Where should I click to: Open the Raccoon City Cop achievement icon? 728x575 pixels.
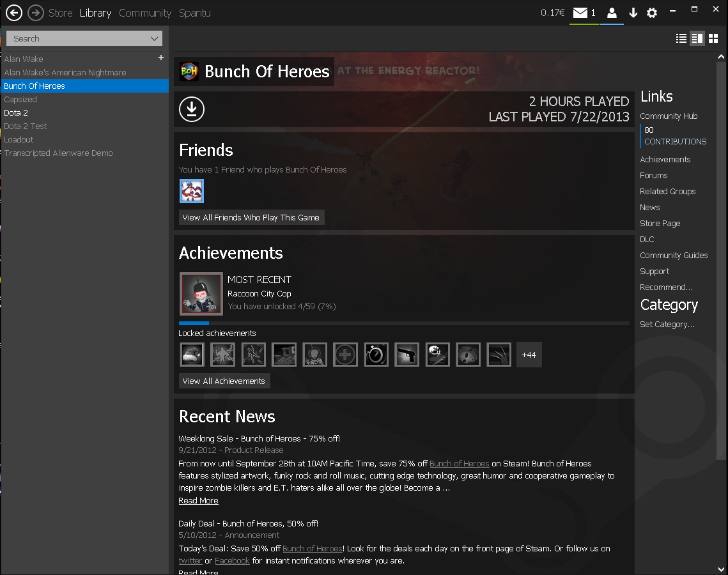(201, 294)
